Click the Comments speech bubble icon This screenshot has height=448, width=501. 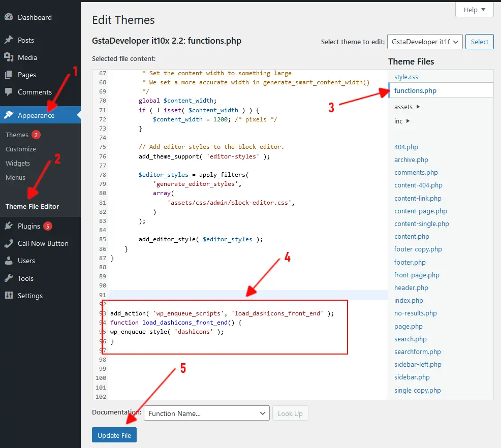coord(9,92)
